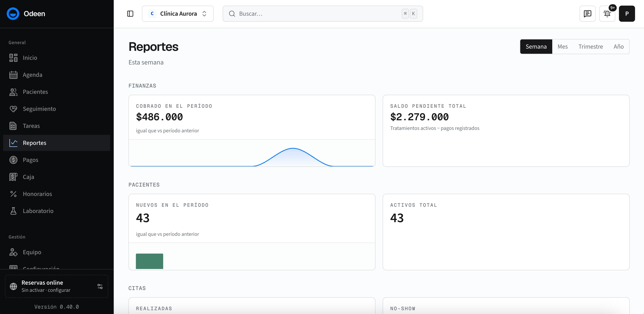Image resolution: width=644 pixels, height=314 pixels.
Task: Open Honorarios from sidebar
Action: click(56, 194)
